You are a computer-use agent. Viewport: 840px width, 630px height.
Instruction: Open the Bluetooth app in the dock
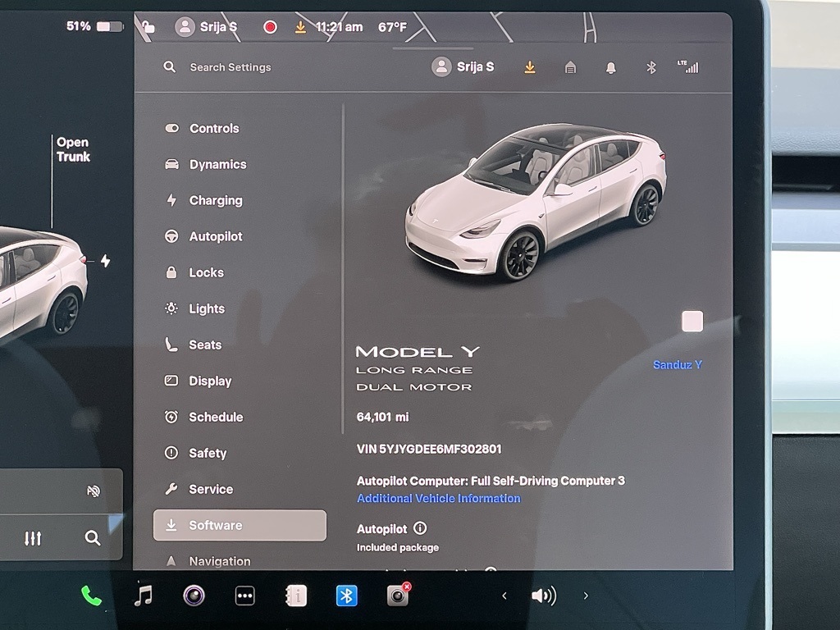pos(347,596)
